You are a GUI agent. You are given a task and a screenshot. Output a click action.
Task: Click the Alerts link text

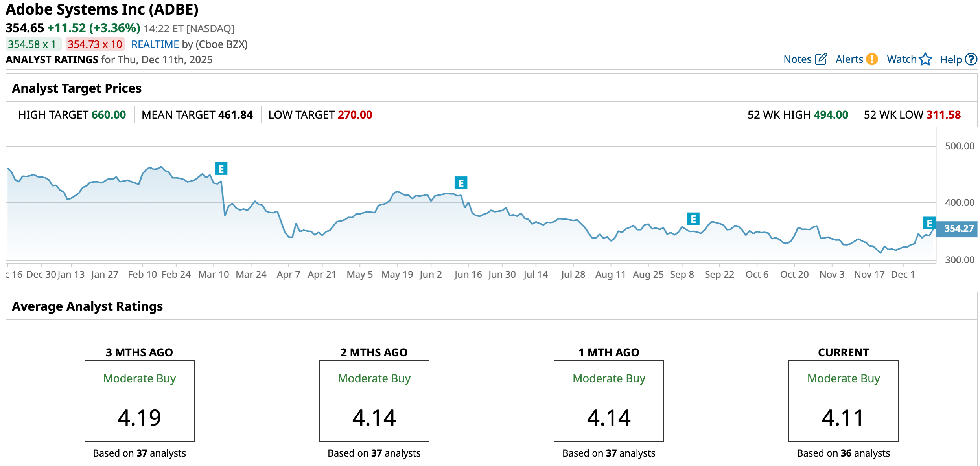[849, 59]
